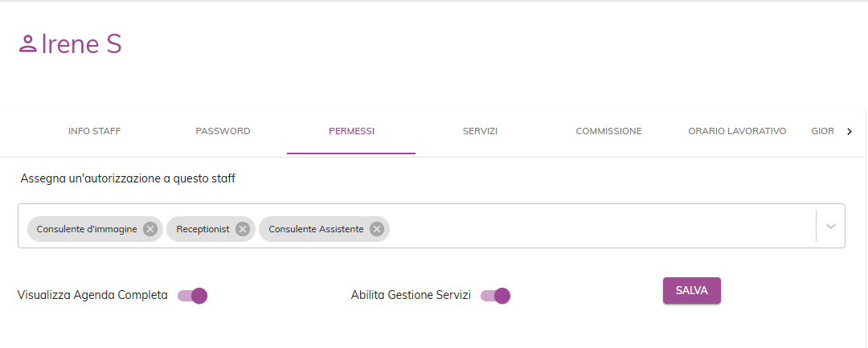Open the partially hidden Gior tab
The image size is (868, 348).
click(x=822, y=131)
